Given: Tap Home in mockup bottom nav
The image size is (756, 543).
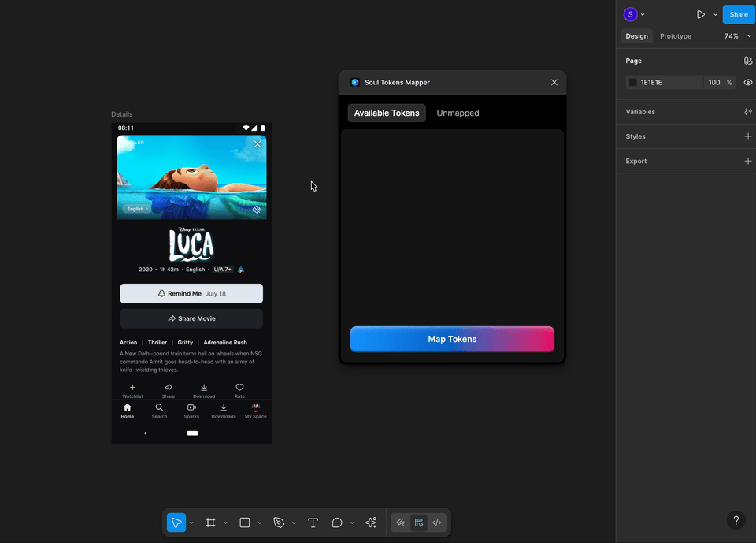Looking at the screenshot, I should tap(128, 411).
